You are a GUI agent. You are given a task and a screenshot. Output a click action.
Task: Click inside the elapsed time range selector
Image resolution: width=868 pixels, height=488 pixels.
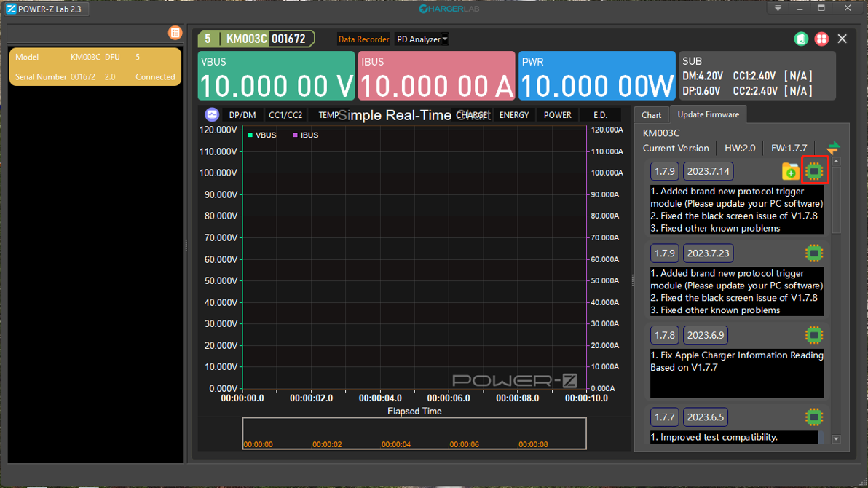tap(414, 433)
